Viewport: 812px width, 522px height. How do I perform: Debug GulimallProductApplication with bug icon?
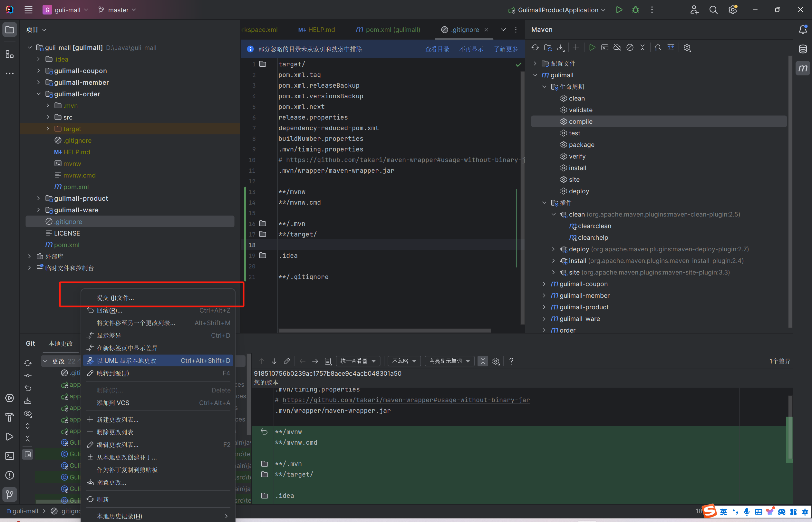tap(635, 10)
